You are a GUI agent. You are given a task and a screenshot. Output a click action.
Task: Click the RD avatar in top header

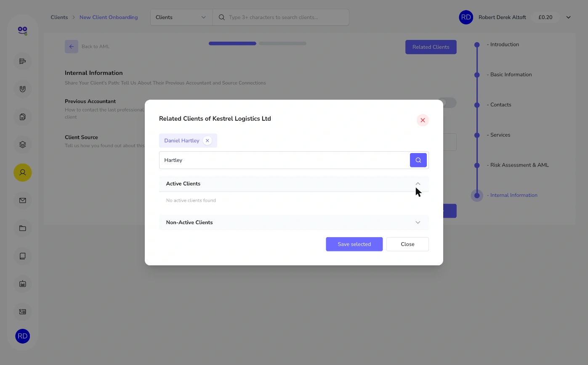coord(466,17)
